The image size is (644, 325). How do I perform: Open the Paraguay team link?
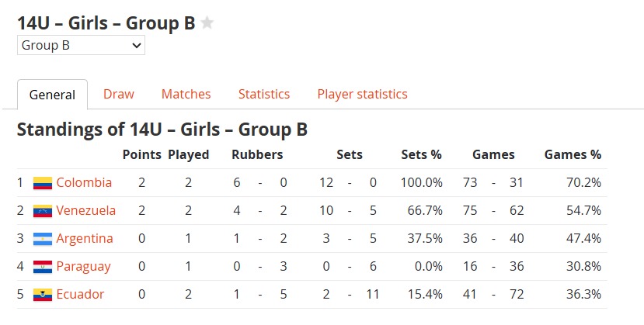pyautogui.click(x=83, y=266)
